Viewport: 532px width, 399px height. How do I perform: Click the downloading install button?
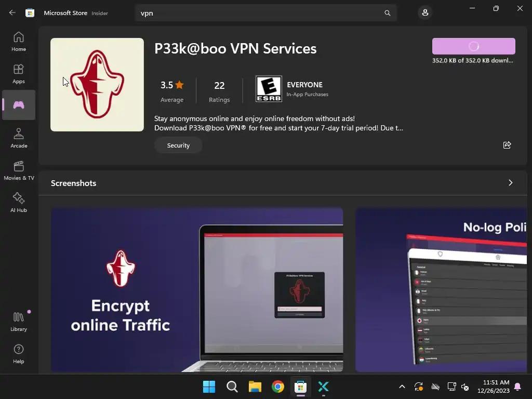tap(474, 46)
